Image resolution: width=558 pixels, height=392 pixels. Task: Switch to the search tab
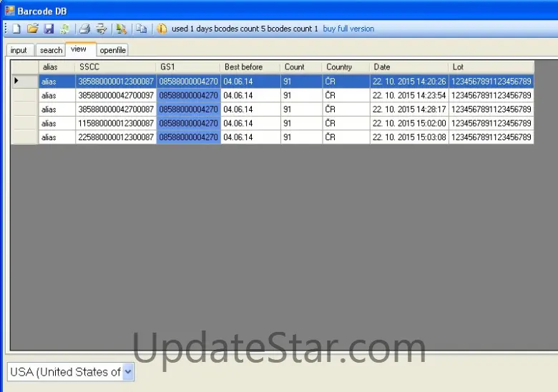tap(51, 50)
